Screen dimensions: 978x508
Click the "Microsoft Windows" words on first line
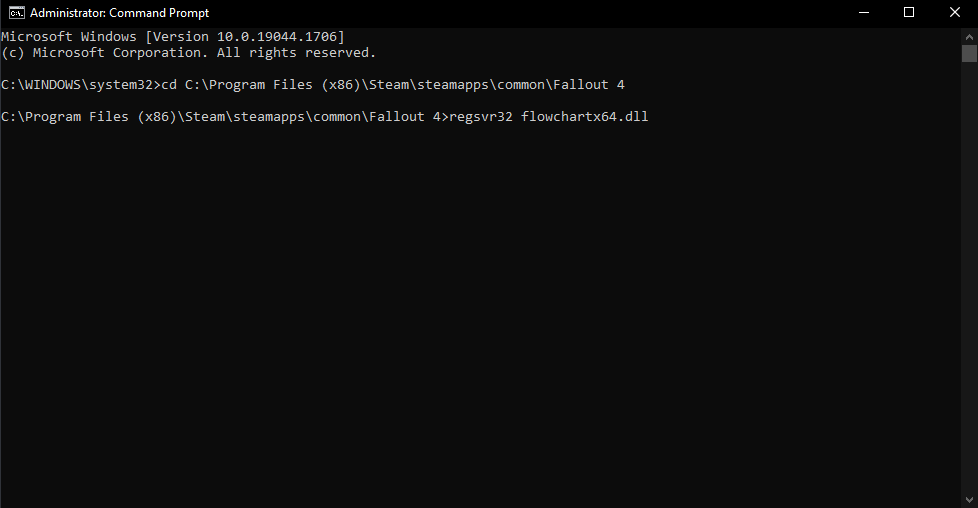pyautogui.click(x=69, y=37)
